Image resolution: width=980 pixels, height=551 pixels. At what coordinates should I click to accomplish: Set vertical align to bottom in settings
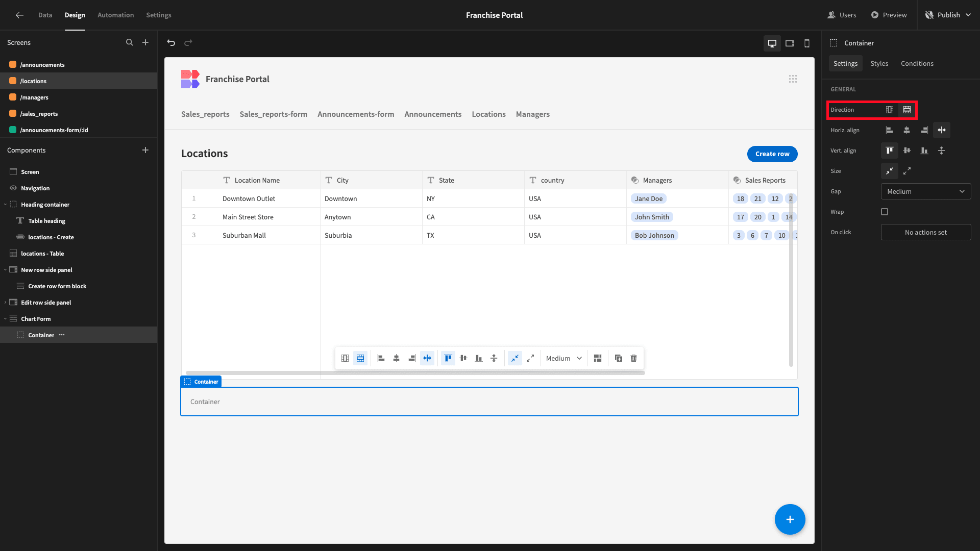click(x=924, y=151)
